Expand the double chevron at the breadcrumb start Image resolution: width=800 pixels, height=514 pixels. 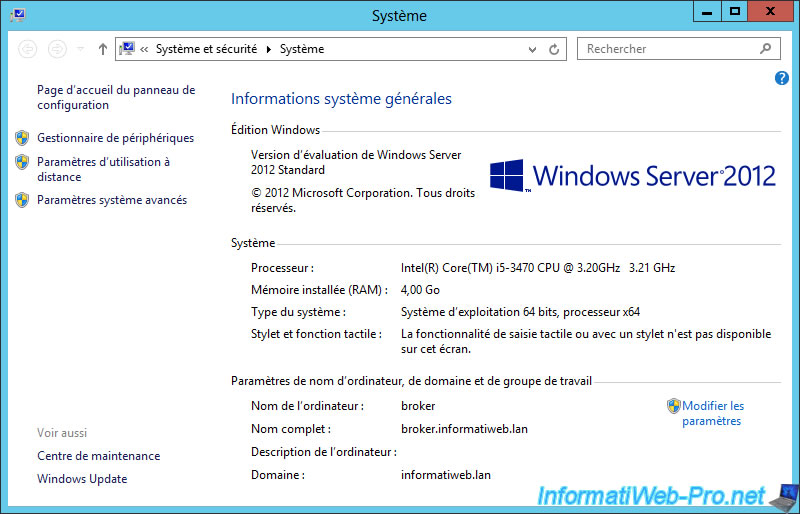(144, 50)
